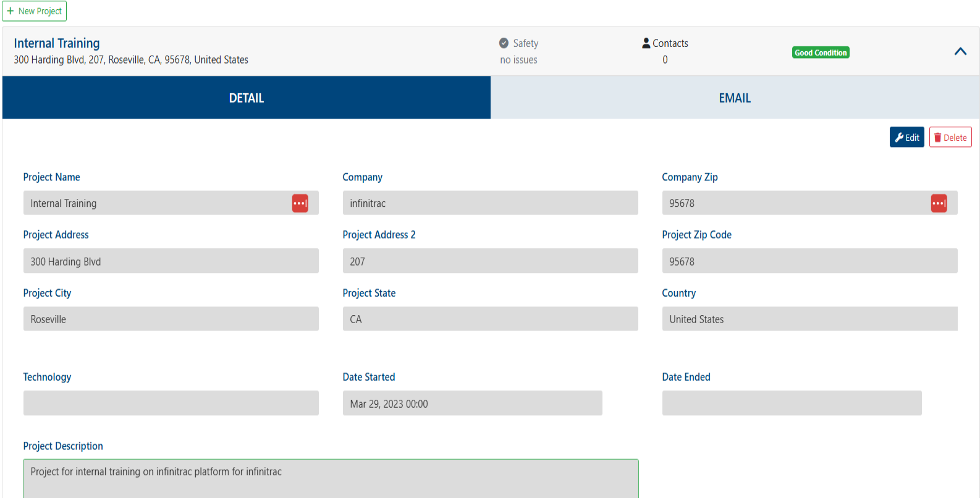The image size is (980, 498).
Task: Click the 'Date Ended' label
Action: (x=686, y=377)
